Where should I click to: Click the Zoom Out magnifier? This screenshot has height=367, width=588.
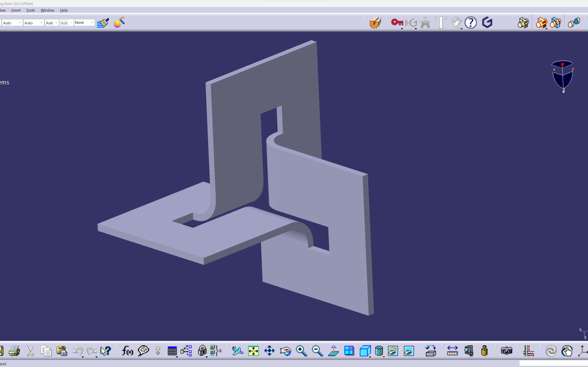(x=317, y=351)
